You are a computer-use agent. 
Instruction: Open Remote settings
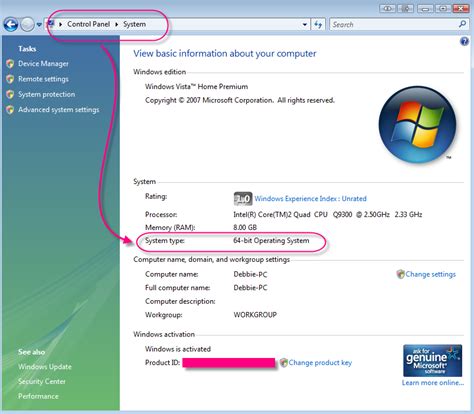coord(43,79)
